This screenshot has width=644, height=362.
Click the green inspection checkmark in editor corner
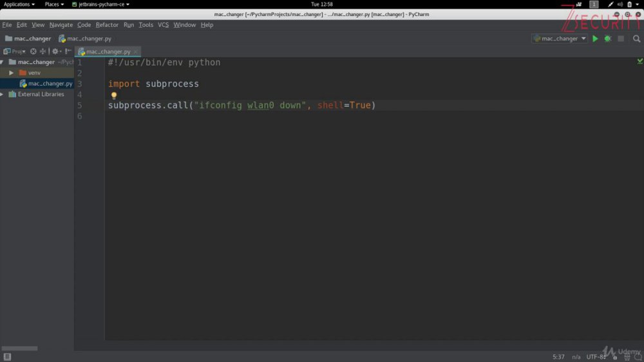point(639,61)
